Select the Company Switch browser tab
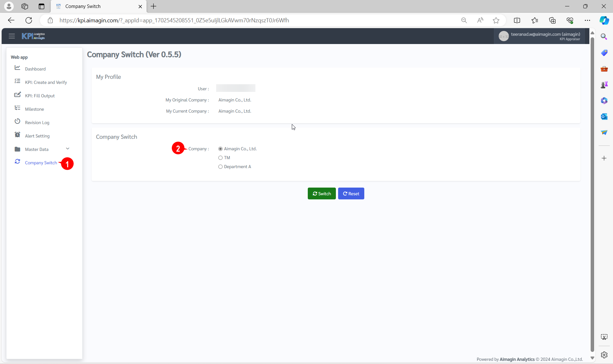Screen dimensions: 613x364 tap(83, 6)
